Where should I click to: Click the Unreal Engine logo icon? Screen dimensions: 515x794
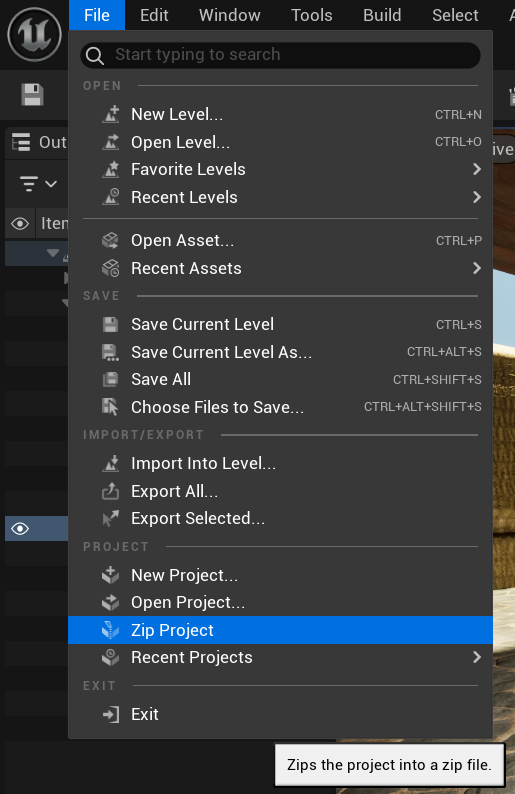coord(34,34)
